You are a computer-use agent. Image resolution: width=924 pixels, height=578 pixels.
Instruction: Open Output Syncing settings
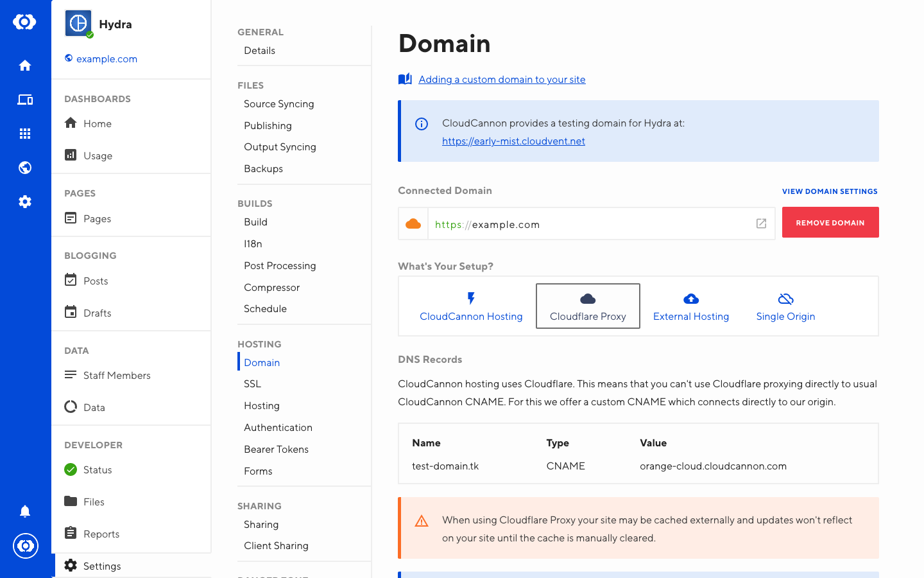(280, 147)
